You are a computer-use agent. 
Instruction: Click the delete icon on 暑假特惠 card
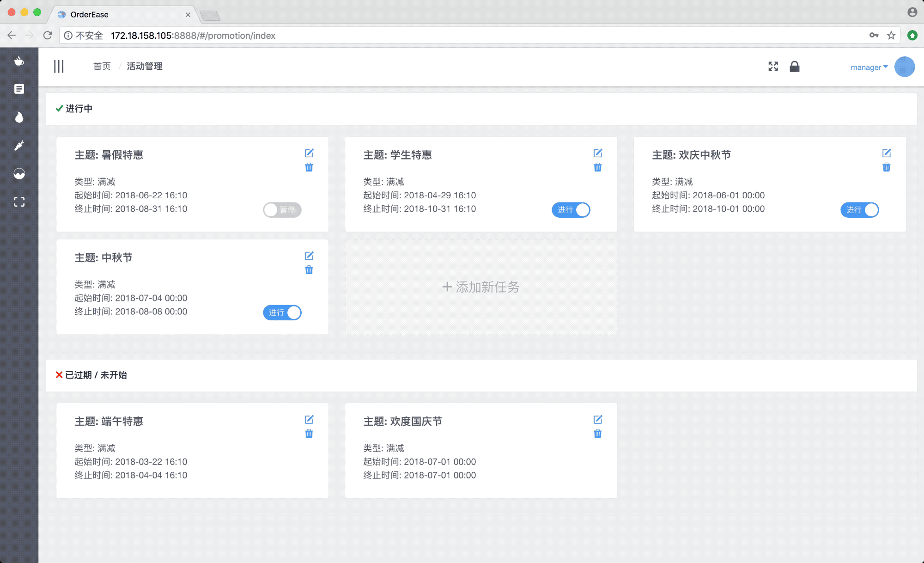tap(309, 167)
